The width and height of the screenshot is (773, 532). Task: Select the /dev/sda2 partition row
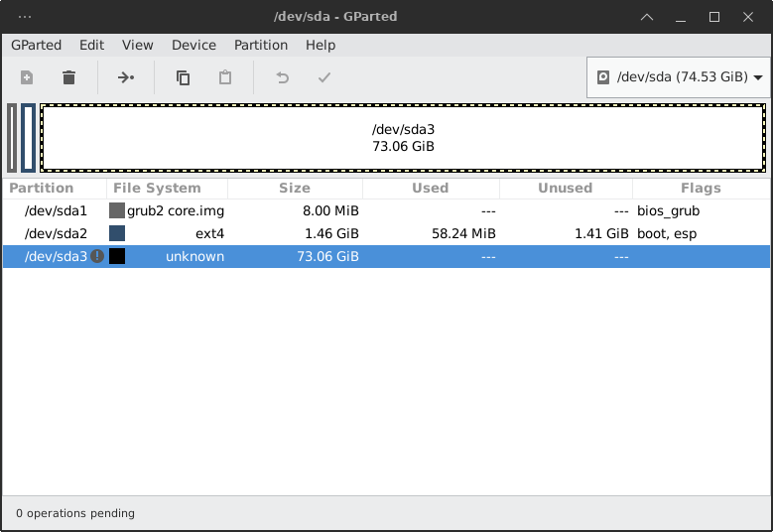(387, 233)
